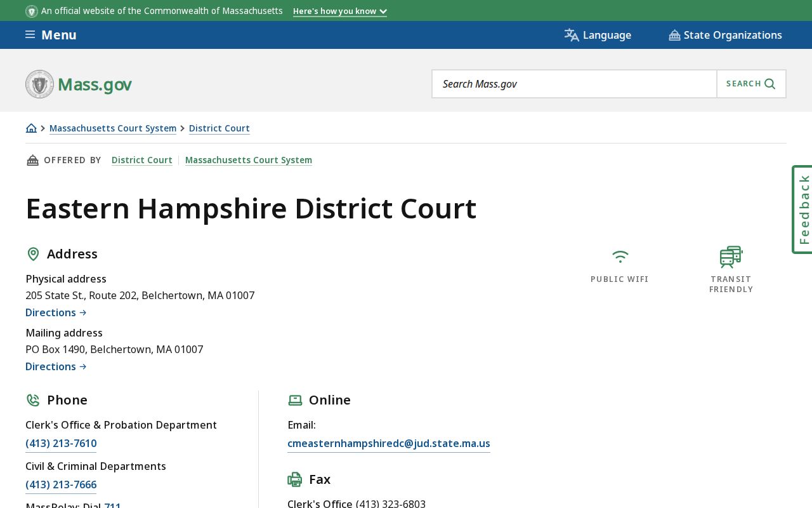The height and width of the screenshot is (508, 812).
Task: Focus the Search Mass.gov field
Action: pos(574,84)
